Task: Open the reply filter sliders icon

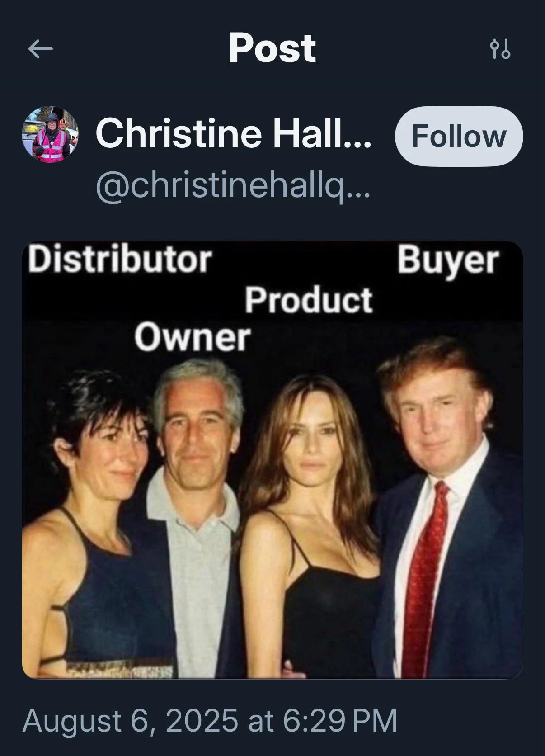Action: 500,49
